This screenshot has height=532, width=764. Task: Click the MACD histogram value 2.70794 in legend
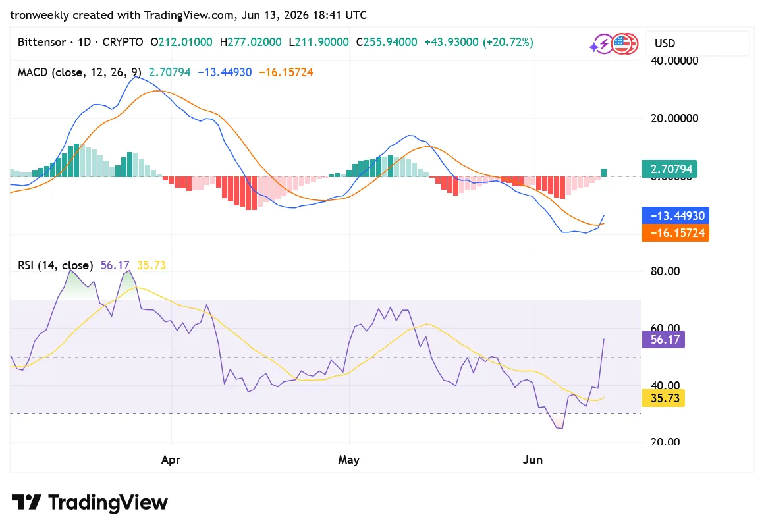coord(169,72)
